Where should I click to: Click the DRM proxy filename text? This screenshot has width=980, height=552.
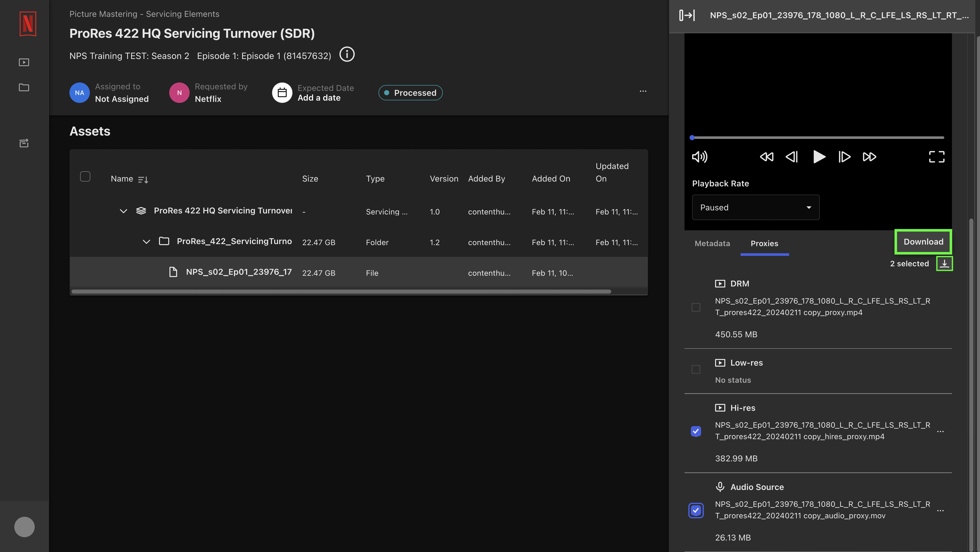823,307
